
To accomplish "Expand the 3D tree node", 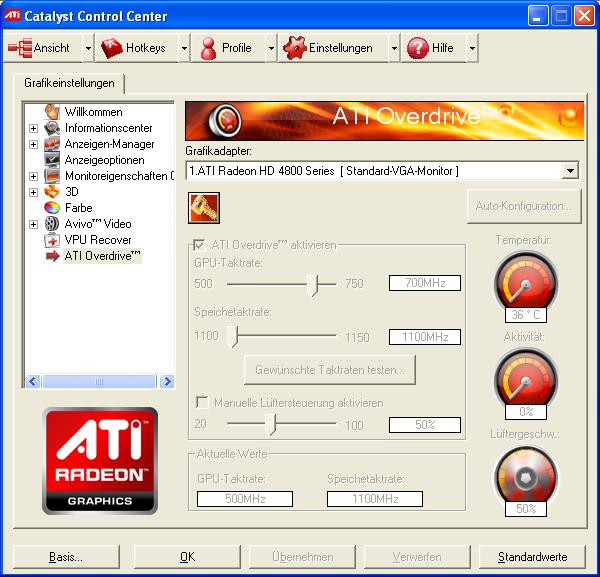I will [x=33, y=192].
